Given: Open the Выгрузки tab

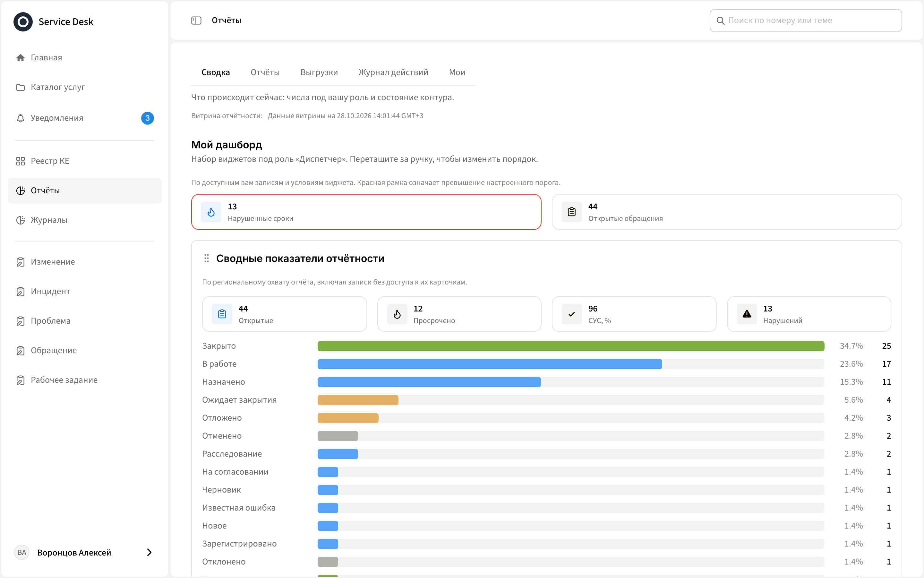Looking at the screenshot, I should tap(319, 72).
